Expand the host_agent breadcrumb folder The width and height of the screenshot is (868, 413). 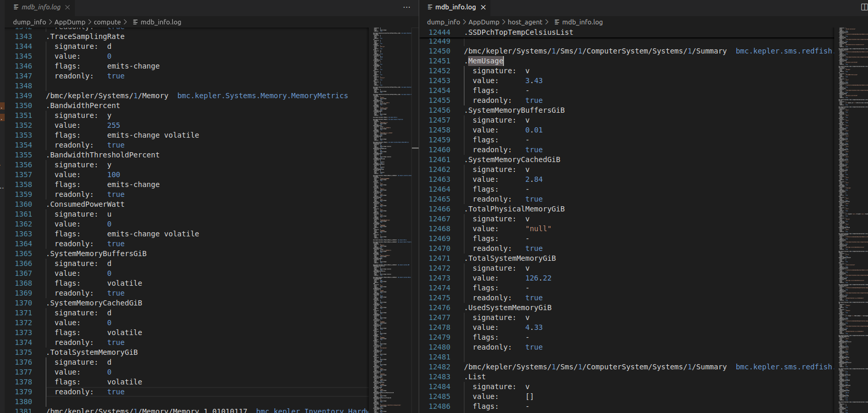point(525,22)
